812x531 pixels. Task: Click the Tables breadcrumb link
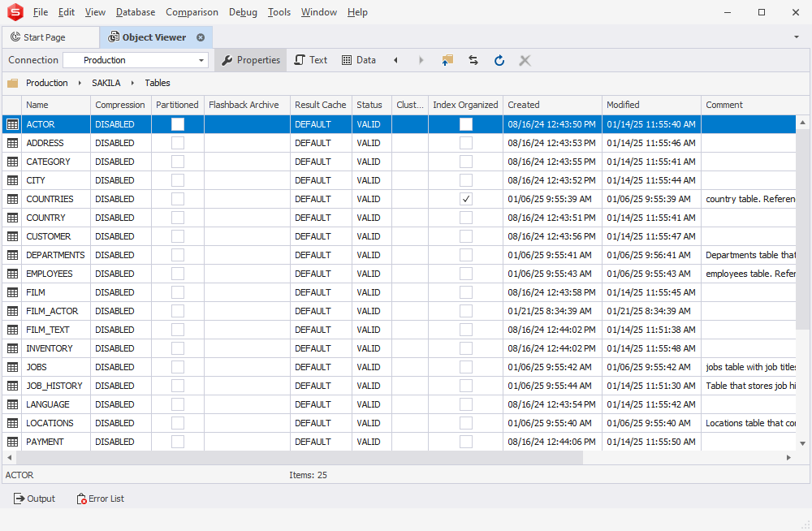[157, 82]
